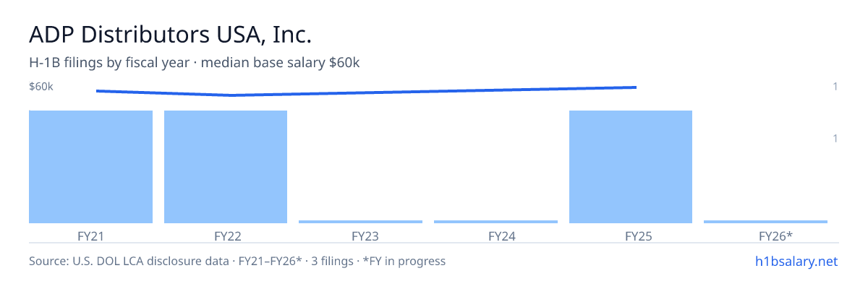868x289 pixels.
Task: Click the H-1B filings subtitle text
Action: point(195,63)
